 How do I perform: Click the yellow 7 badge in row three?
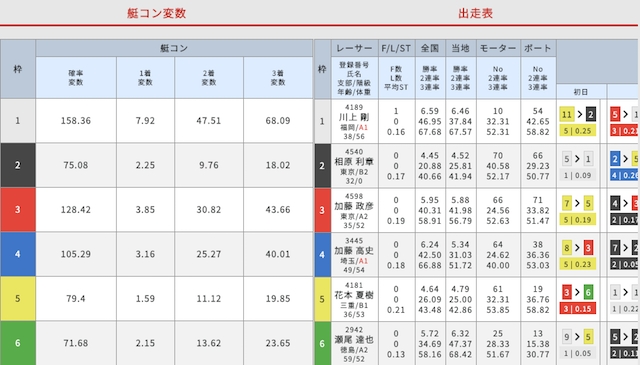tap(567, 203)
